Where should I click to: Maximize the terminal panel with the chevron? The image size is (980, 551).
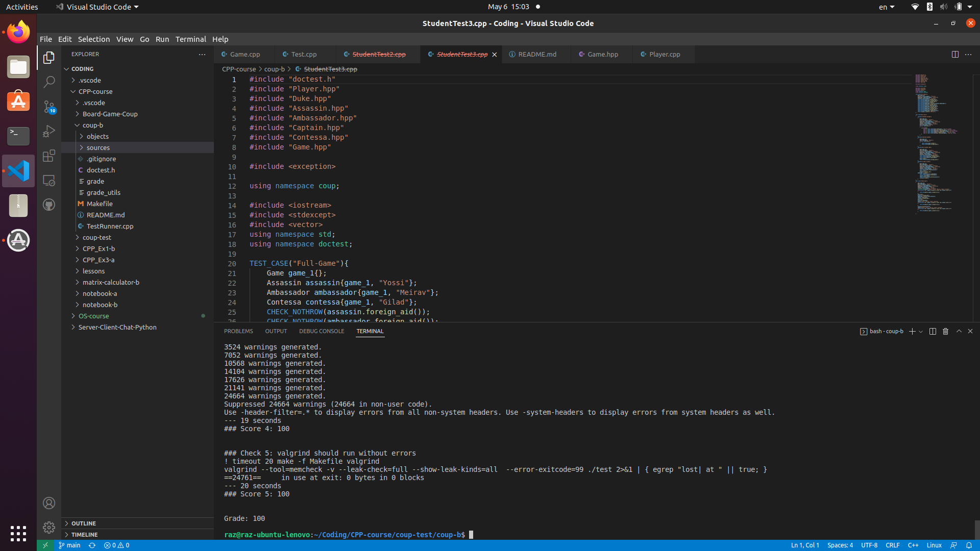point(958,331)
